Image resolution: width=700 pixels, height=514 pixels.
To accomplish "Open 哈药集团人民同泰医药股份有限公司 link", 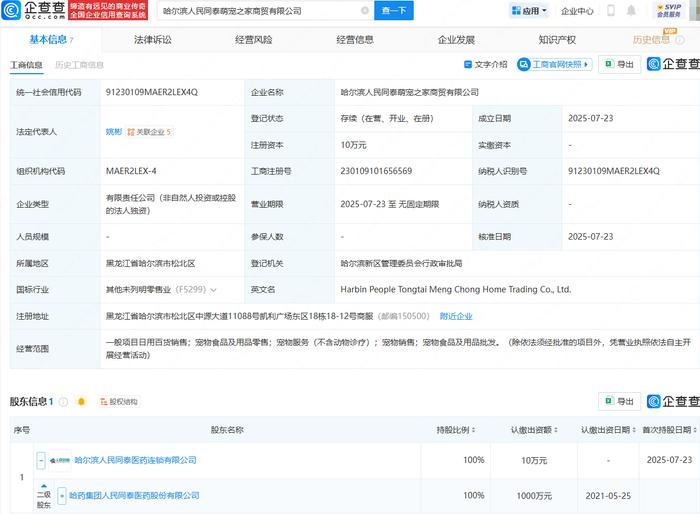I will [x=134, y=495].
